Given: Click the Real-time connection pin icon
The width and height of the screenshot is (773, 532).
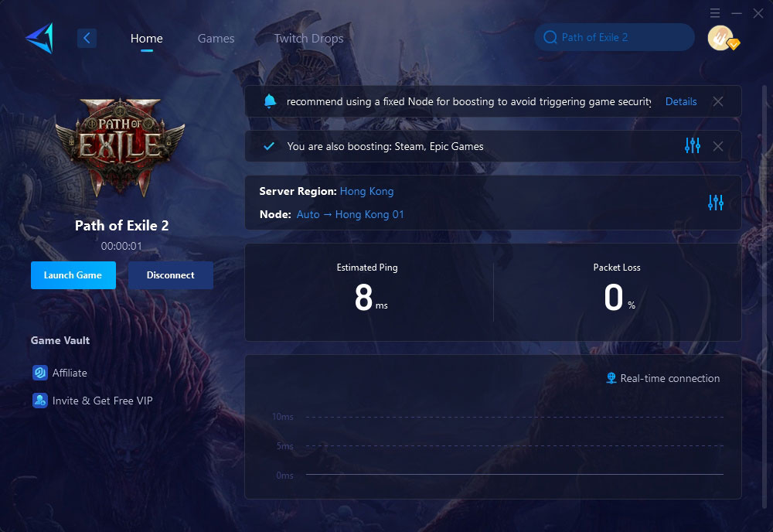Looking at the screenshot, I should (611, 378).
